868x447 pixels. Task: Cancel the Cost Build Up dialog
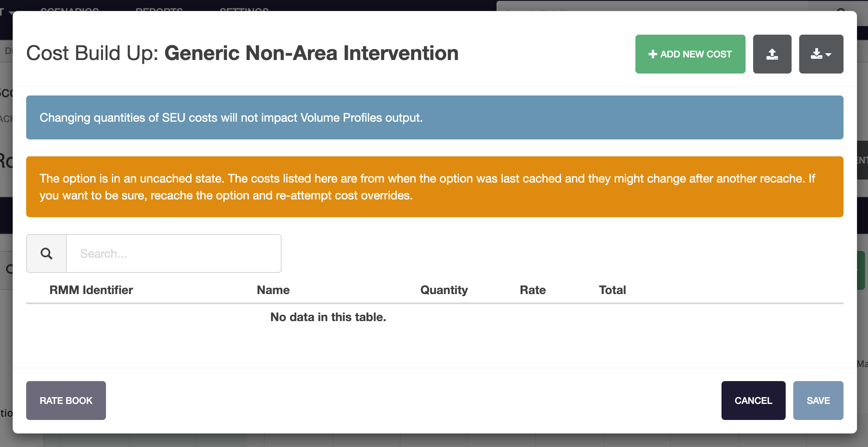click(753, 401)
